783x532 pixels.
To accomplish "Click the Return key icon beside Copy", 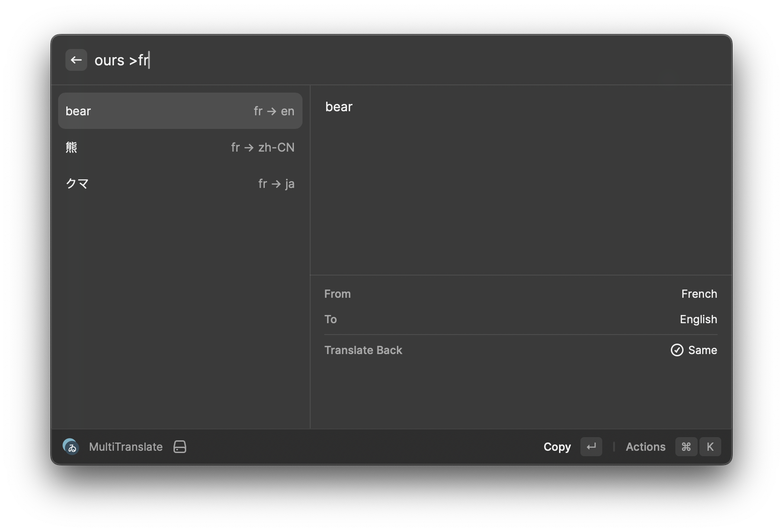I will (591, 447).
